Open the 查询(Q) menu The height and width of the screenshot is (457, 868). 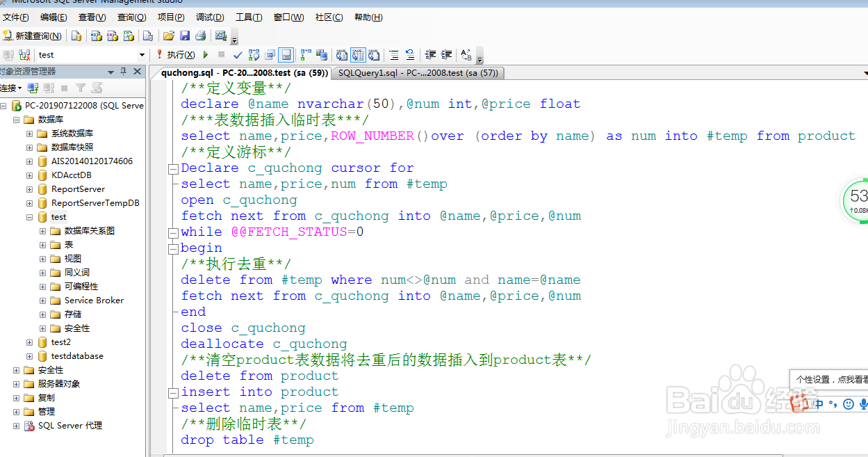point(131,17)
